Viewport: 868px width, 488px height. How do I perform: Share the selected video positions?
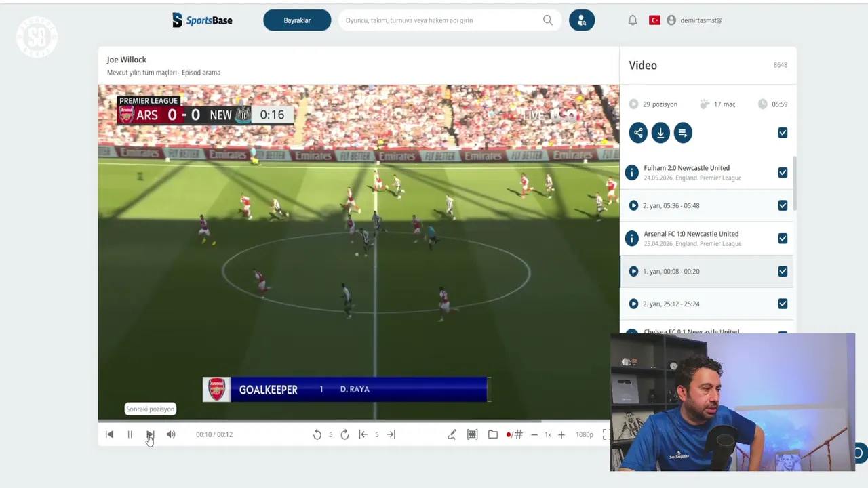[638, 133]
